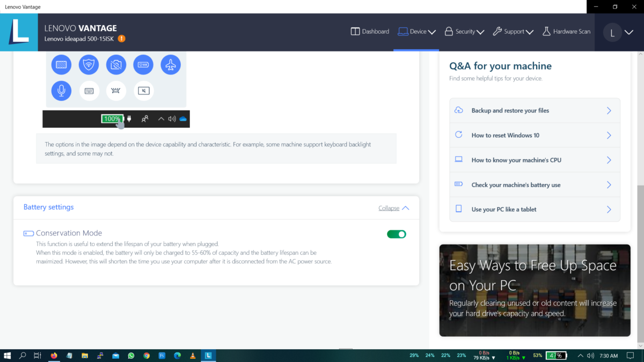
Task: Open Firefox from the taskbar
Action: [54, 356]
